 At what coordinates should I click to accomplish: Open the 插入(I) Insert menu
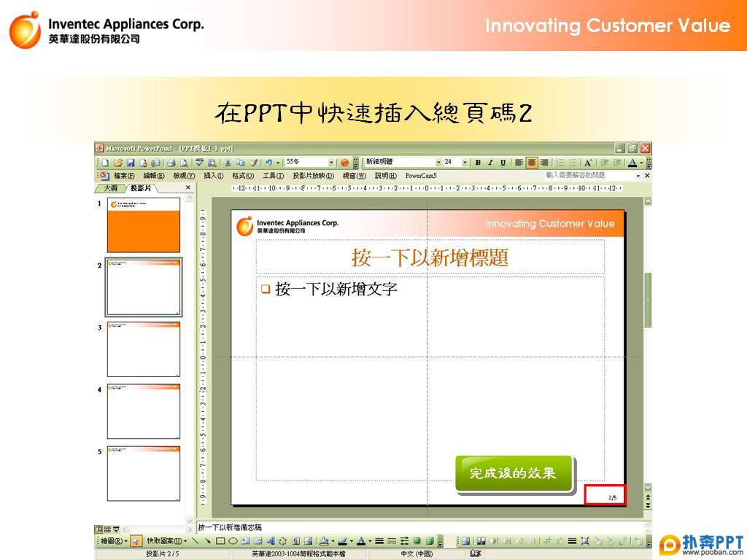click(213, 176)
